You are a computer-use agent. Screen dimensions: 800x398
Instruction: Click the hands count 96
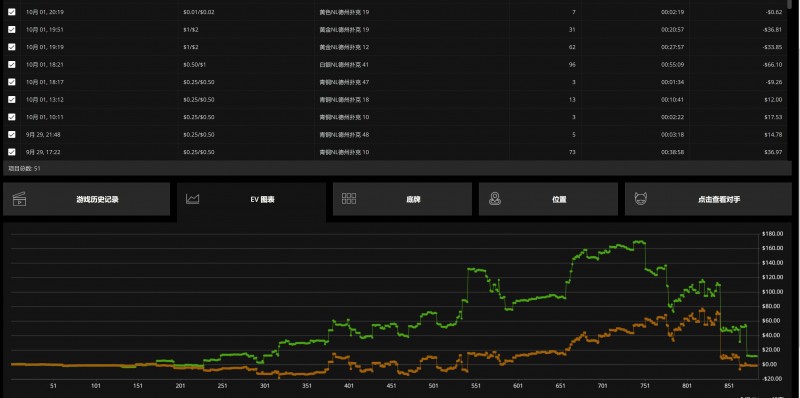pyautogui.click(x=572, y=64)
